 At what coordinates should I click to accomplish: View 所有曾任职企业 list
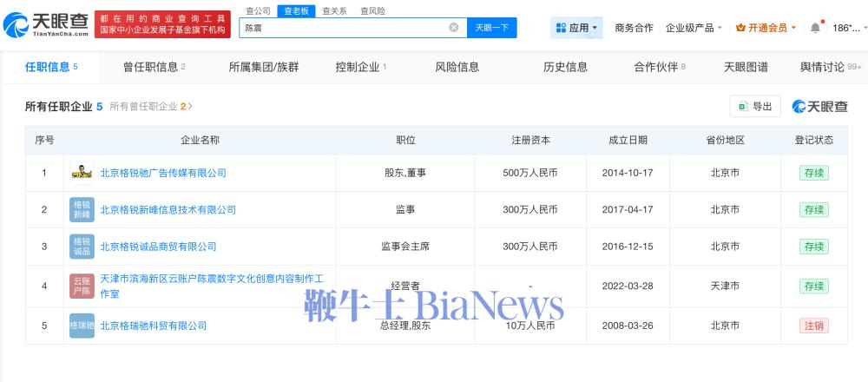[x=150, y=107]
